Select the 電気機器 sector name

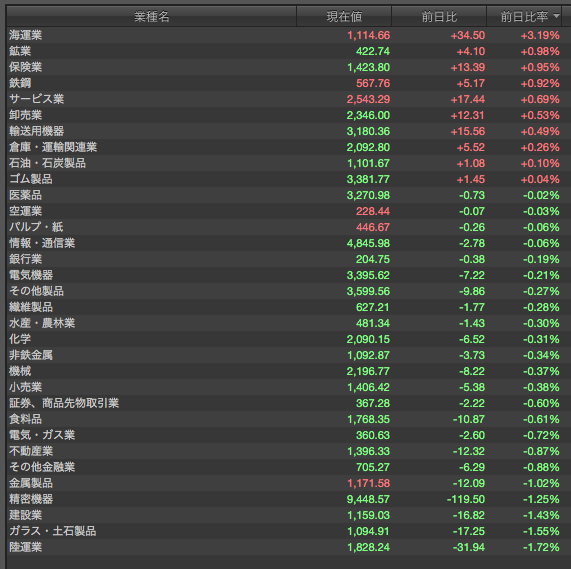tap(31, 275)
